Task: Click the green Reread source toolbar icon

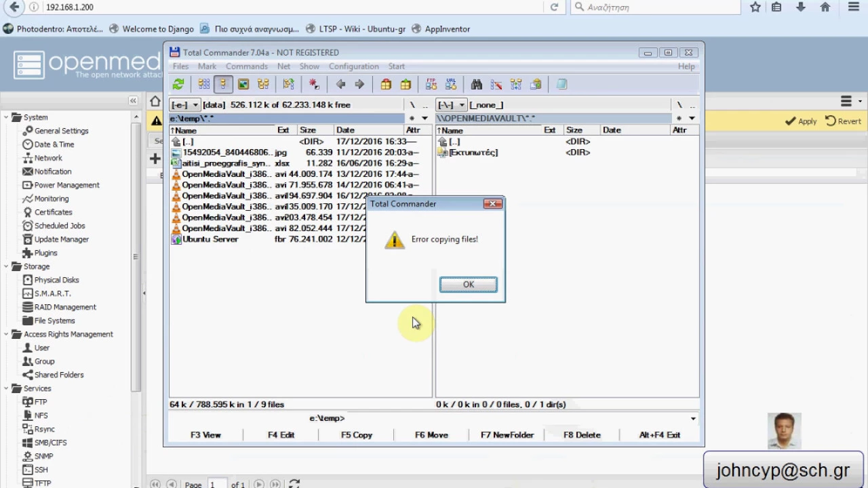Action: pos(178,85)
